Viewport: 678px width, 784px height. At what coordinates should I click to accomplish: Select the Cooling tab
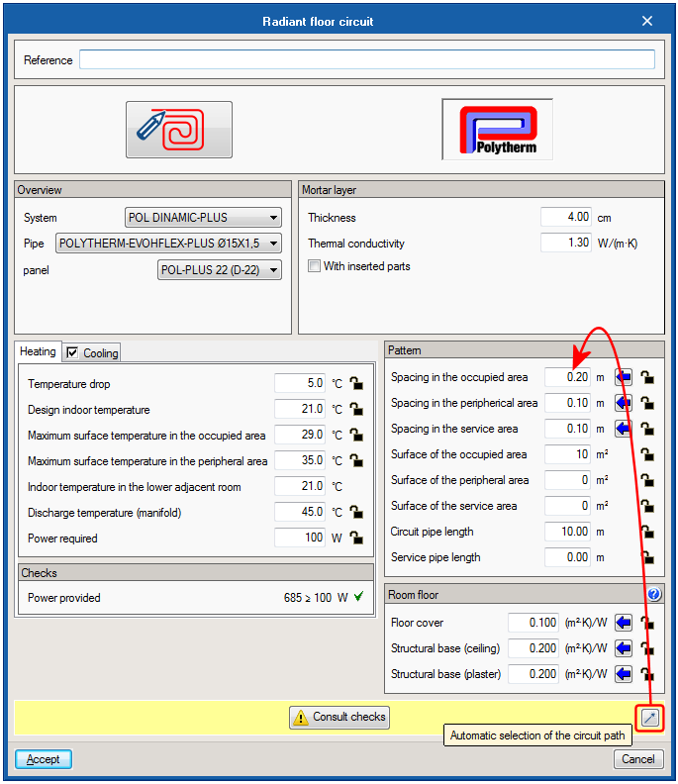(x=100, y=353)
